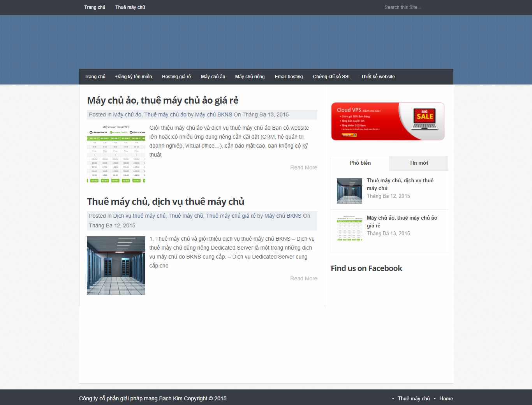Open Thiết kế website from the navbar

(x=378, y=76)
